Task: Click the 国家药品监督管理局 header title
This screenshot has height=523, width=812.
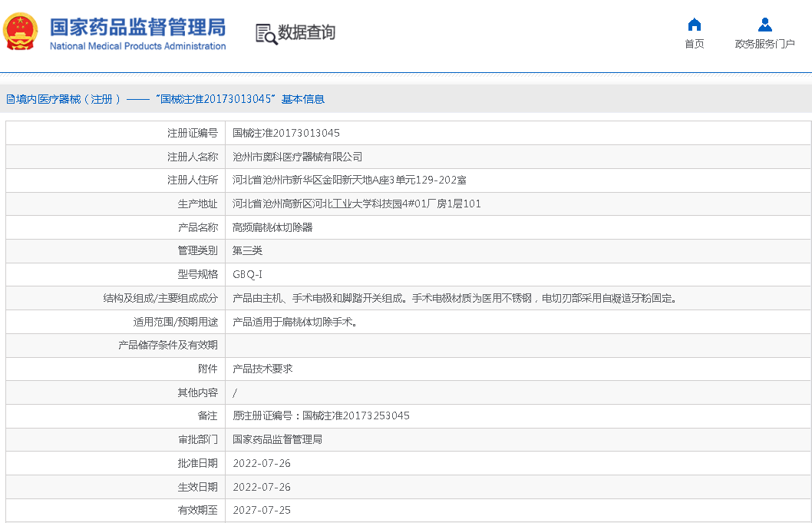Action: pos(137,26)
